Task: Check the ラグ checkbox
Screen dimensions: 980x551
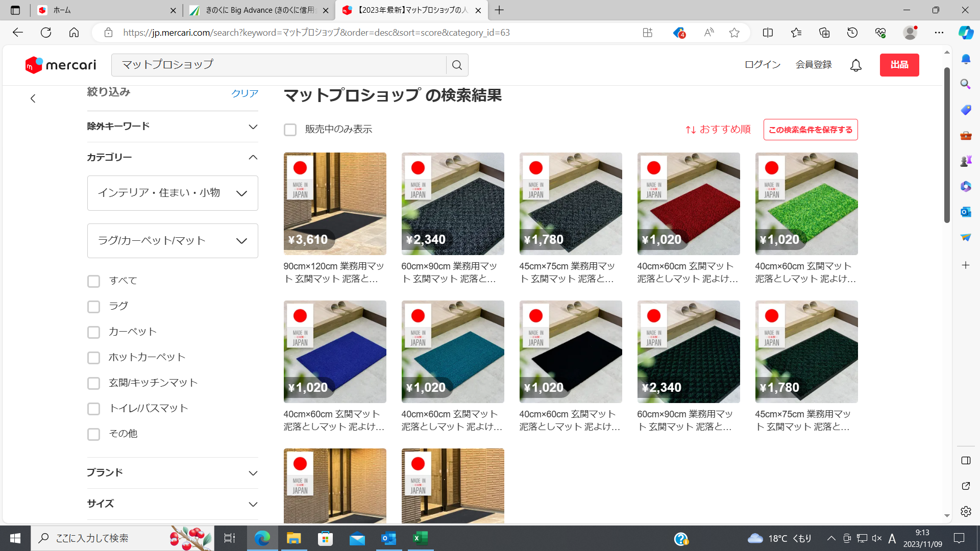Action: [x=93, y=307]
